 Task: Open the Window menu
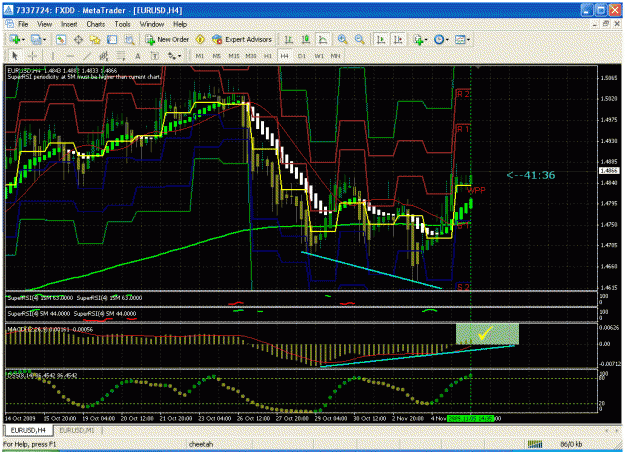point(152,24)
